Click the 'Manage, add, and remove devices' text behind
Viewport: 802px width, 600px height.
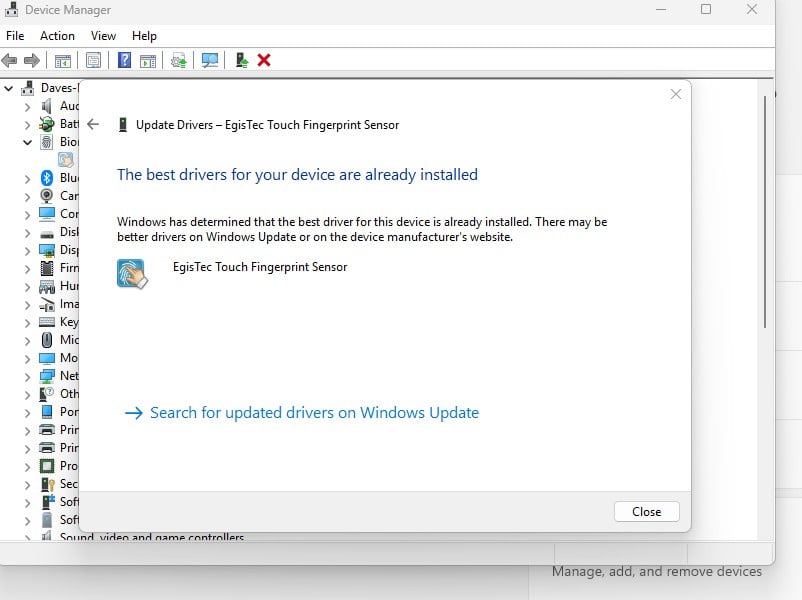[x=657, y=571]
